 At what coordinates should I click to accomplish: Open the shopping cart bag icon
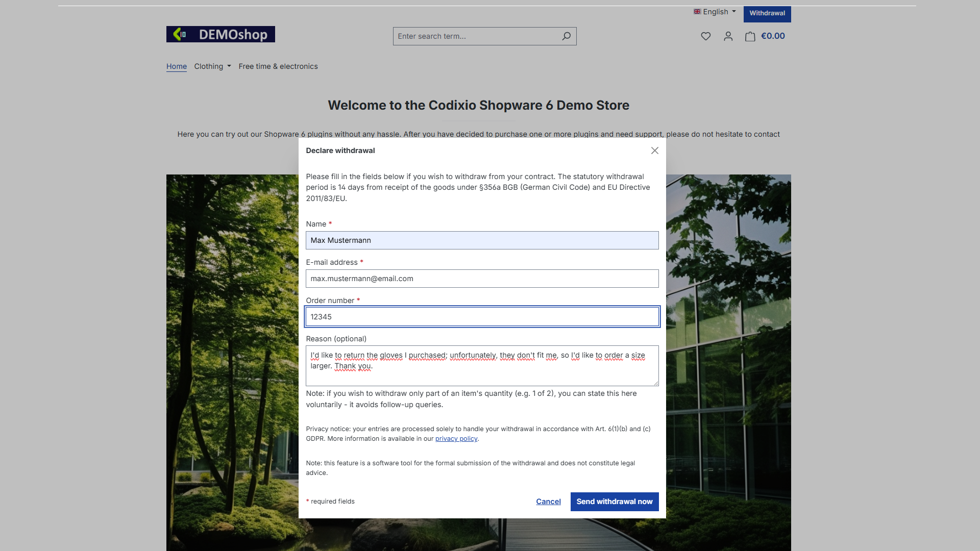point(750,36)
